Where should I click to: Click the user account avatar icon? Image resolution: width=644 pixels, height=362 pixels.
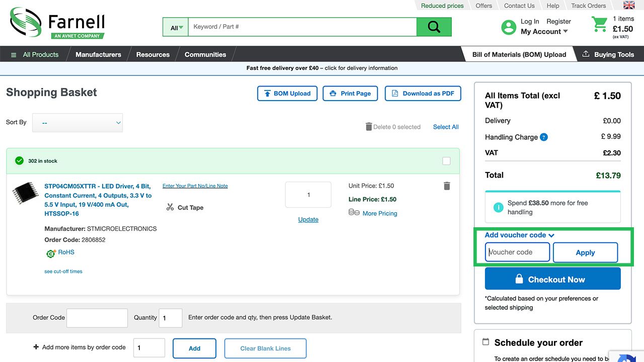(509, 27)
